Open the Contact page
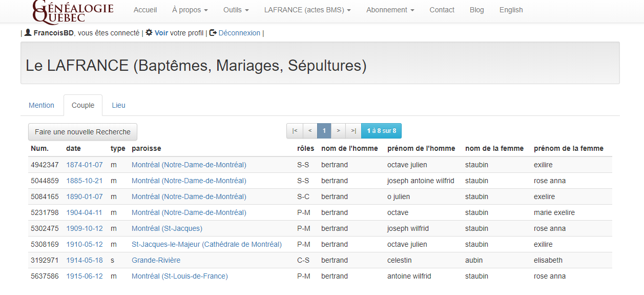The image size is (644, 295). pos(442,10)
